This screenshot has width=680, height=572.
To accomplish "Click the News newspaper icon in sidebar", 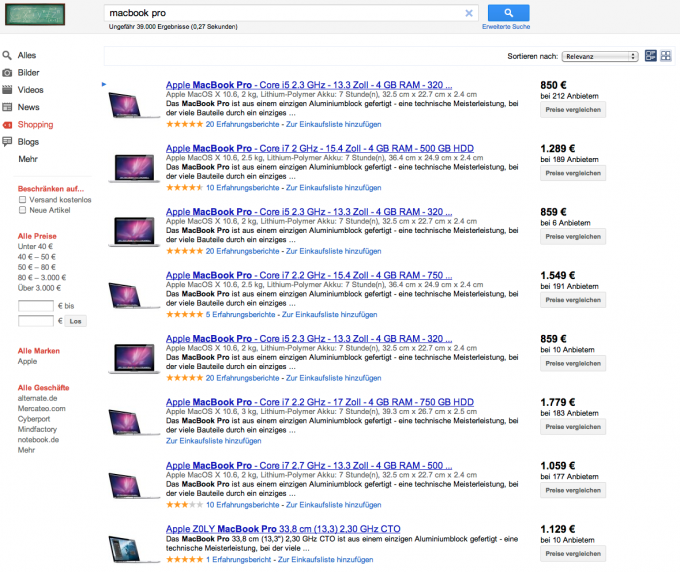I will (7, 107).
